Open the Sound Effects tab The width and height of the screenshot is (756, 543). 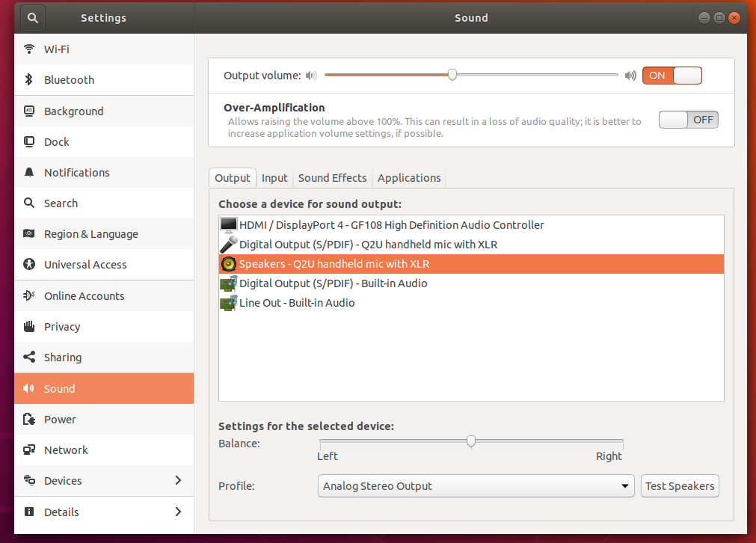[332, 178]
